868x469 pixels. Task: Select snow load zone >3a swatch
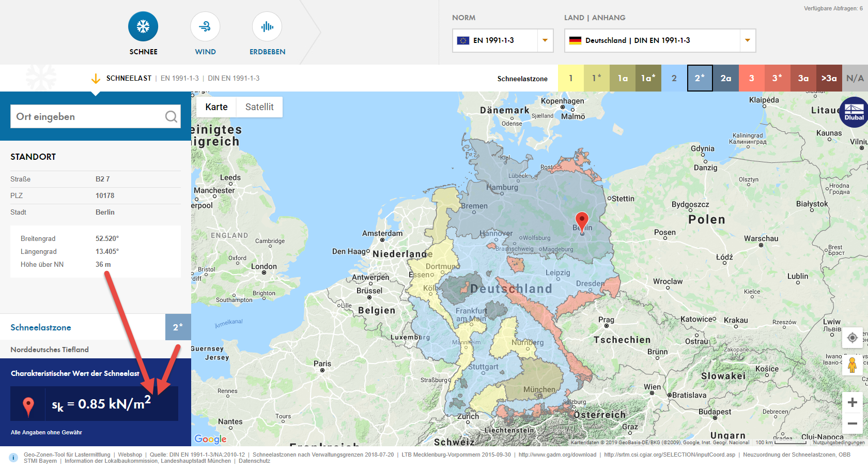[x=829, y=78]
